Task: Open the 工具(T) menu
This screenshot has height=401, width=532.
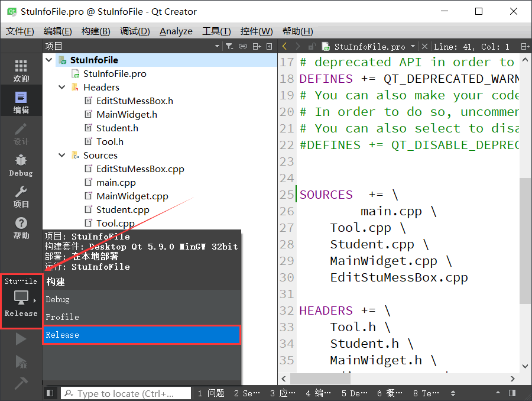Action: [216, 31]
